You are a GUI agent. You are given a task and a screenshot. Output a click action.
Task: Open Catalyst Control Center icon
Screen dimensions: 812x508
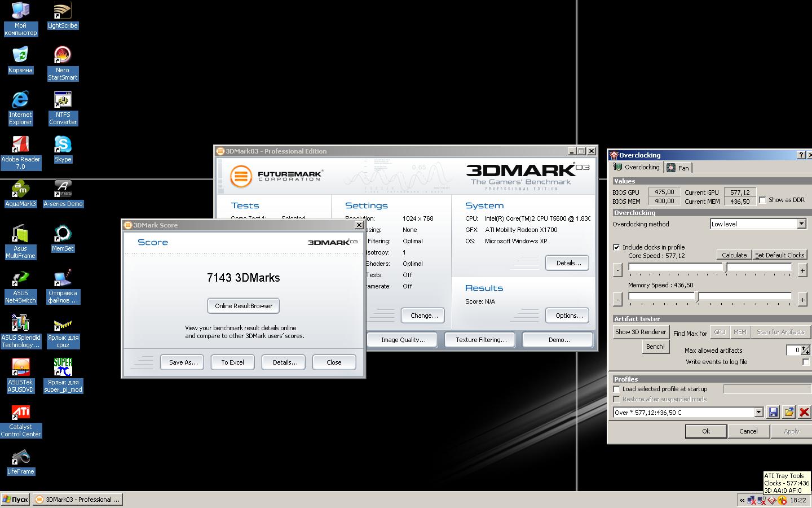click(20, 420)
